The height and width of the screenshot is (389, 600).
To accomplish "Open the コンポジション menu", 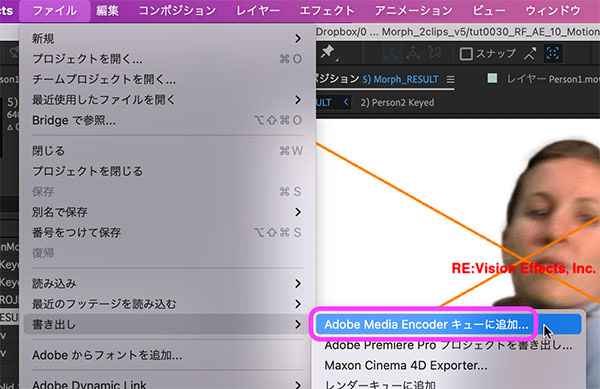I will pyautogui.click(x=177, y=11).
